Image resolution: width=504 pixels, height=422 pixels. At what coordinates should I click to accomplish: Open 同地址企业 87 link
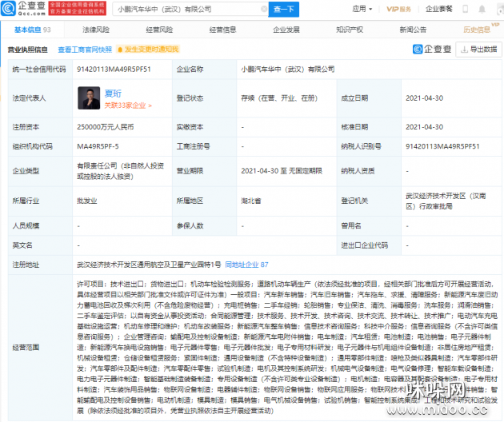point(246,265)
